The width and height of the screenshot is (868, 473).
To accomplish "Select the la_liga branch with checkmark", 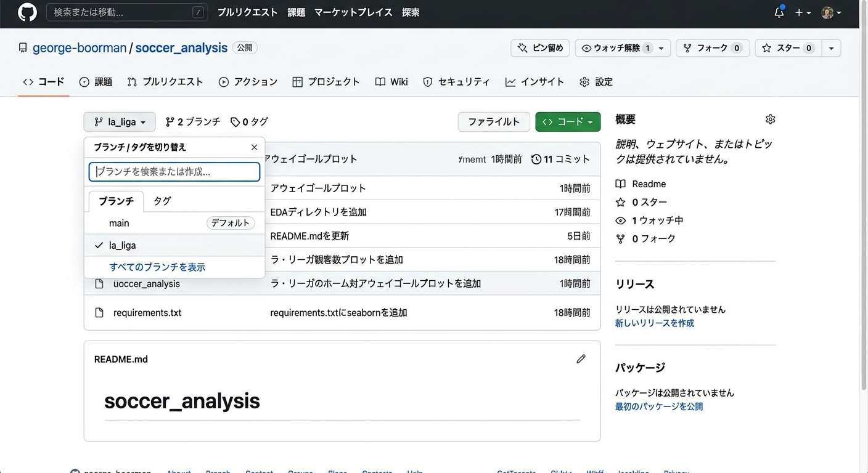I will click(x=174, y=245).
